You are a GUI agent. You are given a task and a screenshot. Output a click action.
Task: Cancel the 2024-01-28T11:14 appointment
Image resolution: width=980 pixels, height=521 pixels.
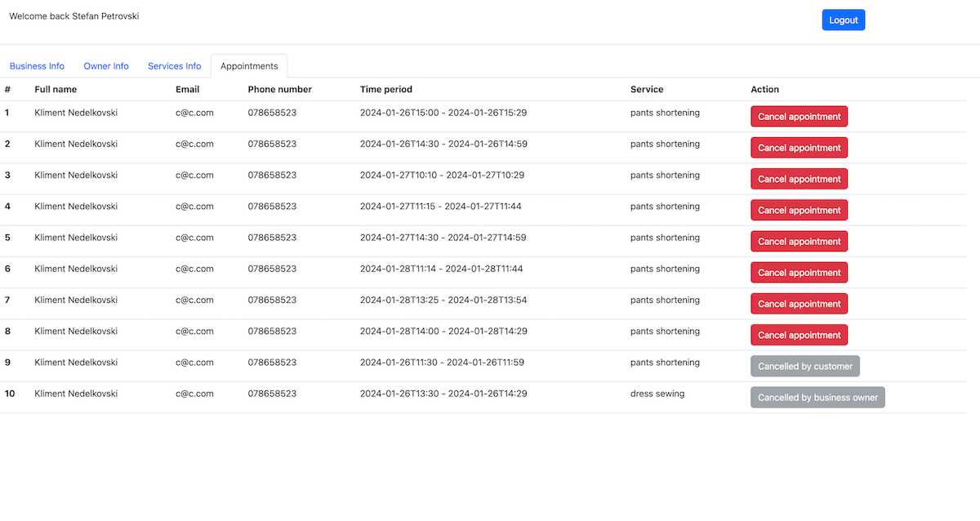click(799, 273)
